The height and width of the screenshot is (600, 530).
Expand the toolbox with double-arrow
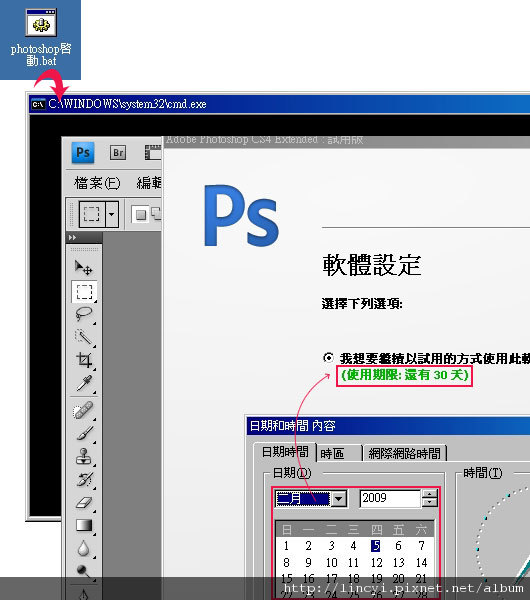pyautogui.click(x=72, y=238)
